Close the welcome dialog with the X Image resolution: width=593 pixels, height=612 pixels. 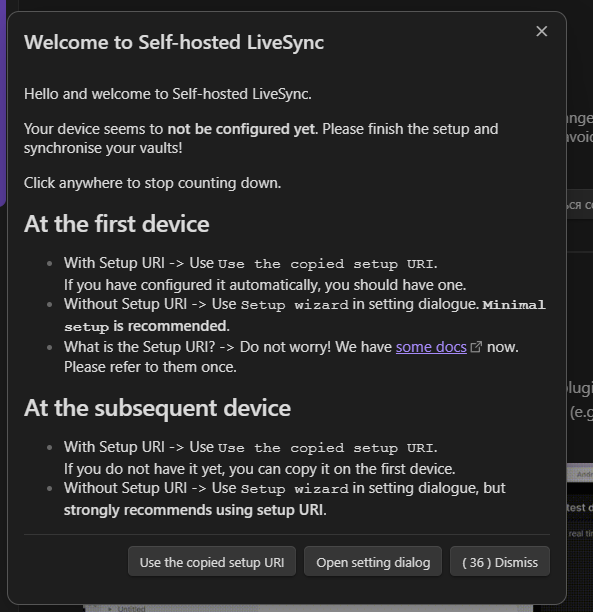(541, 31)
